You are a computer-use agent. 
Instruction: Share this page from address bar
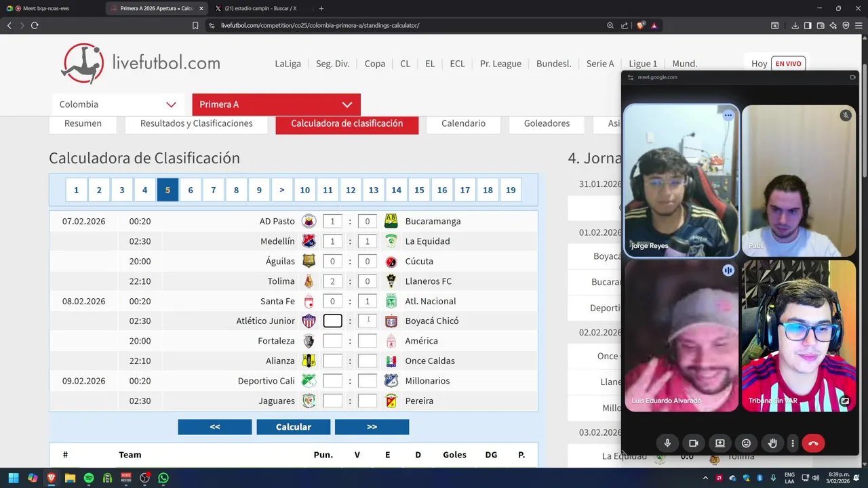click(x=625, y=25)
